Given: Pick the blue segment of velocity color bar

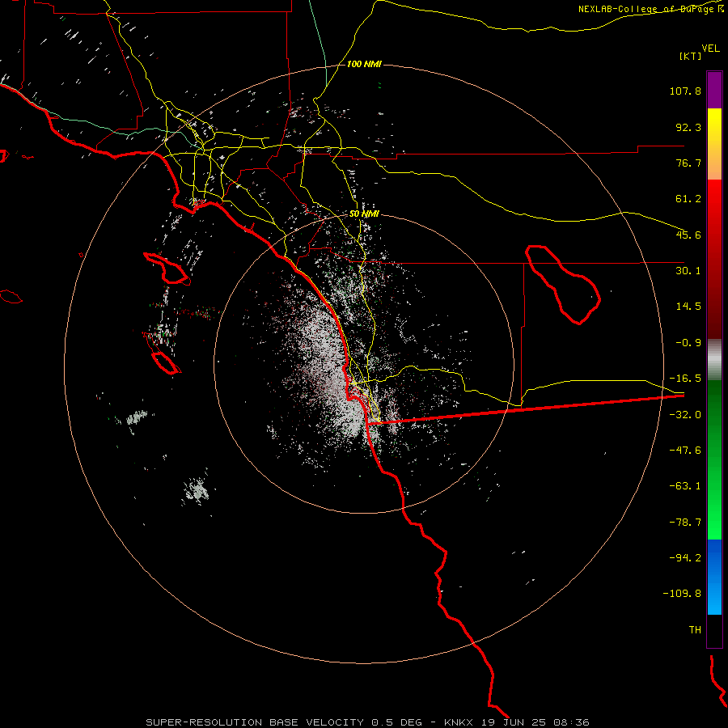Looking at the screenshot, I should point(714,577).
